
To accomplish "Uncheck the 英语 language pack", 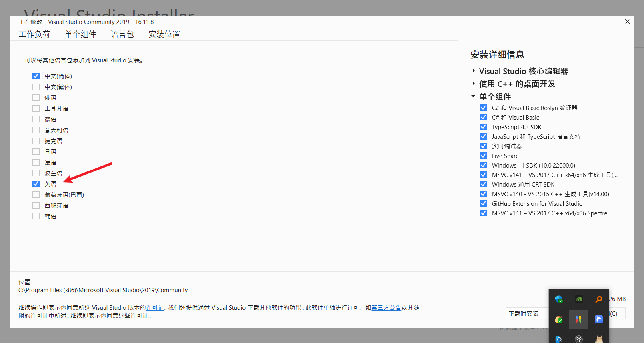I will click(x=36, y=184).
